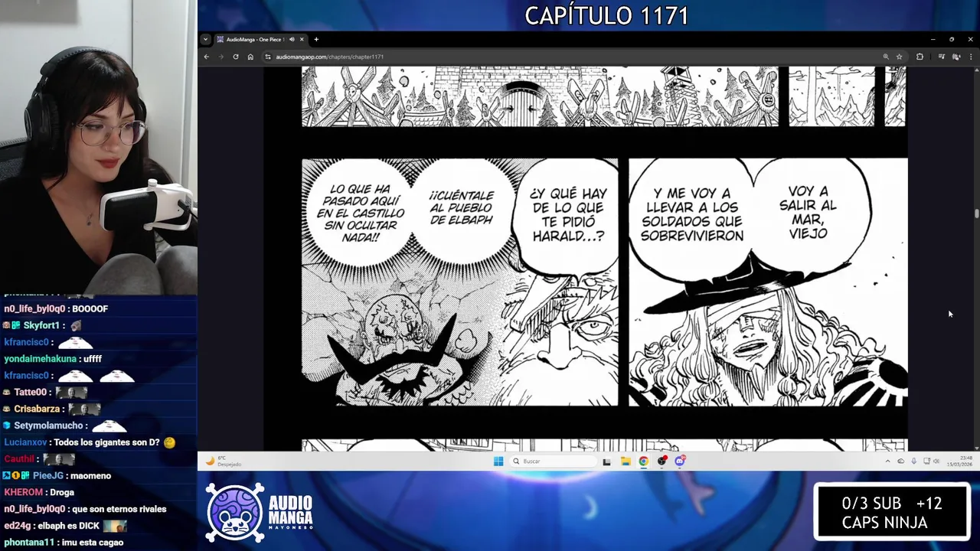Open a new browser tab
The image size is (980, 551).
pyautogui.click(x=316, y=39)
